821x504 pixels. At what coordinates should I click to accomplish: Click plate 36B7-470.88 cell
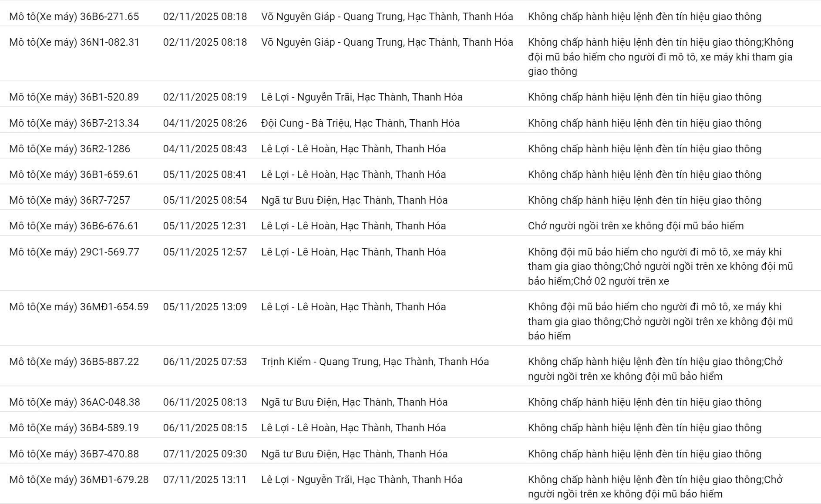74,454
